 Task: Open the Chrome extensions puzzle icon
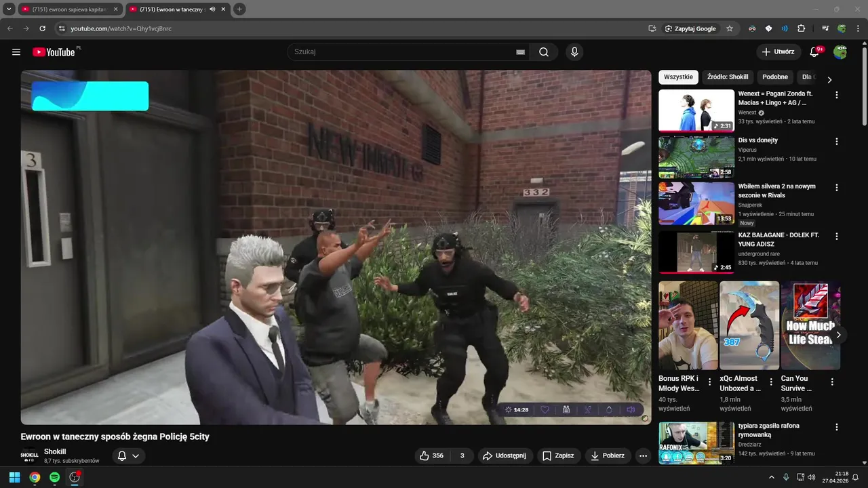click(x=801, y=28)
